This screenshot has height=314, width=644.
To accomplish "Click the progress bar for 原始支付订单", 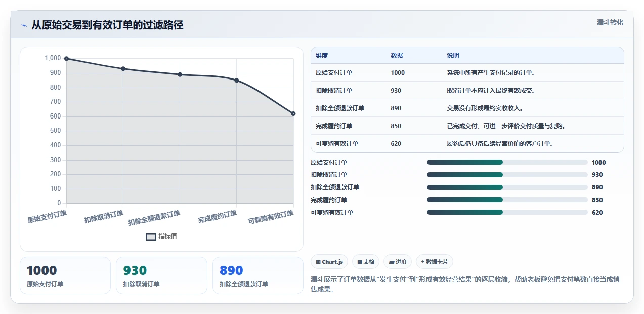I will point(507,162).
